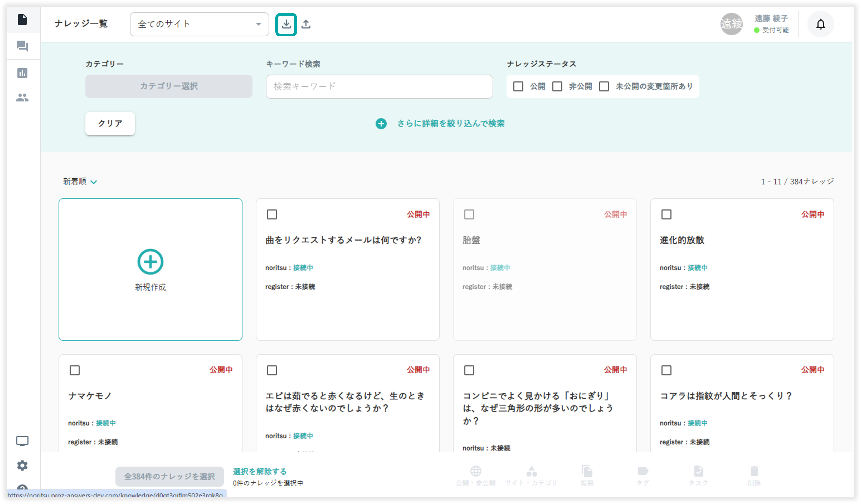The height and width of the screenshot is (504, 861).
Task: Click the クリア button
Action: coord(110,123)
